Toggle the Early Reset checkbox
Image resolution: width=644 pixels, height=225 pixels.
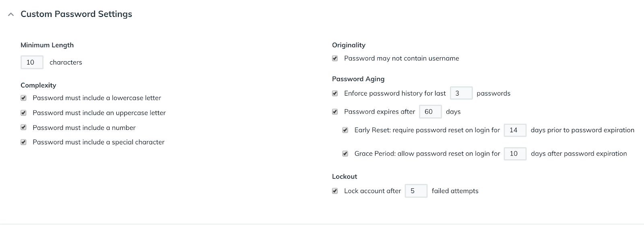click(x=345, y=130)
